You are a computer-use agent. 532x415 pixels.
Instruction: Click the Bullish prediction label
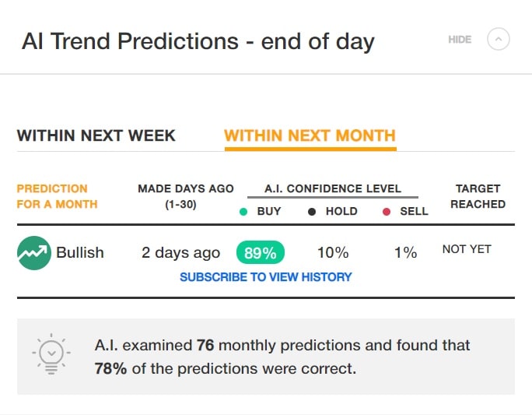80,253
